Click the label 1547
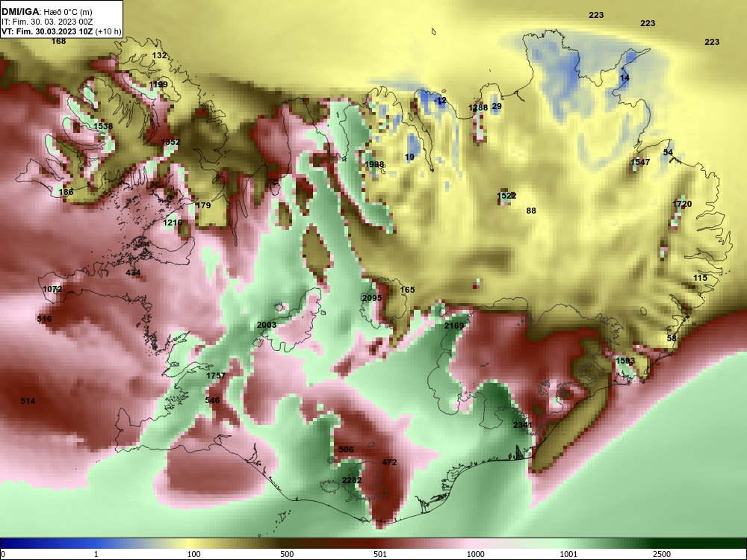The height and width of the screenshot is (560, 747). click(640, 162)
